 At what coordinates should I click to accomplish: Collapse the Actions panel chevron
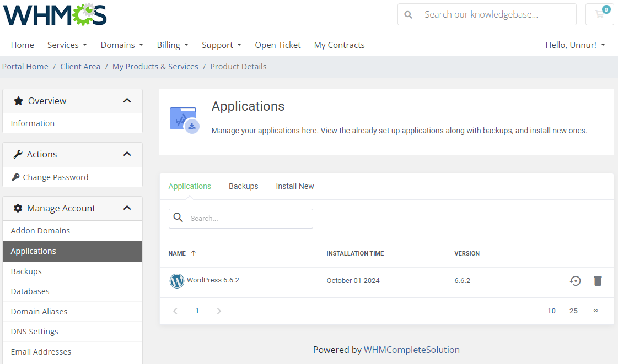[127, 154]
